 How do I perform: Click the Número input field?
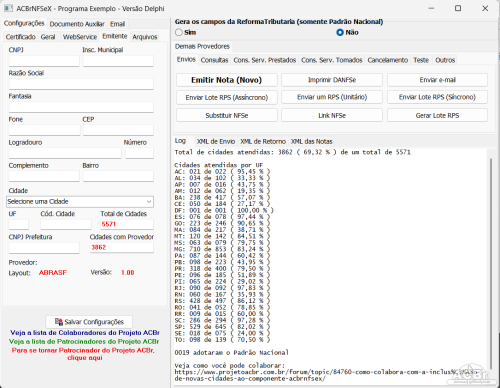click(139, 153)
